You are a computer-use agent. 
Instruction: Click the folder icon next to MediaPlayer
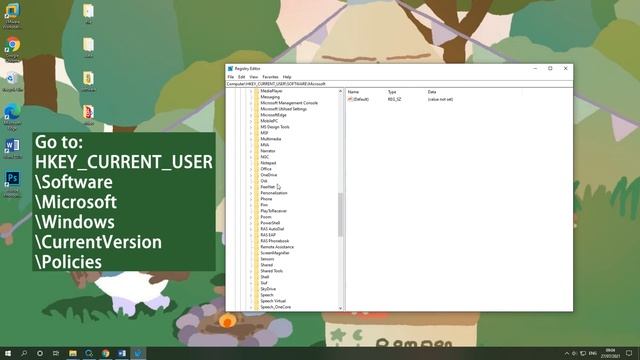coord(257,91)
